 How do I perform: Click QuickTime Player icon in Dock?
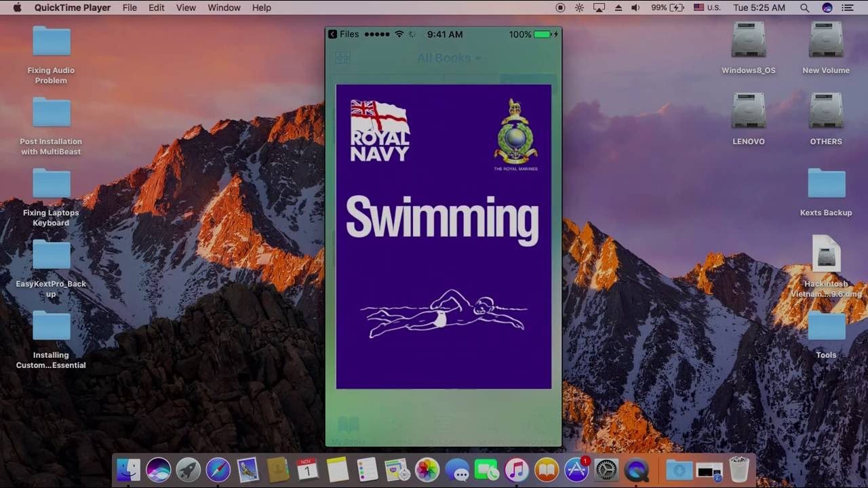(x=636, y=470)
